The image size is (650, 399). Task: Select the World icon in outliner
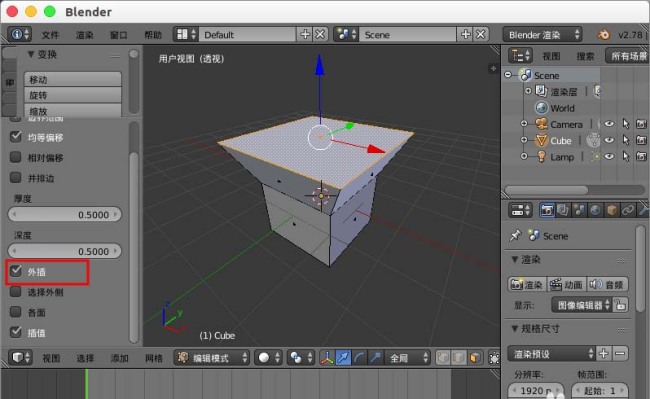[x=541, y=108]
